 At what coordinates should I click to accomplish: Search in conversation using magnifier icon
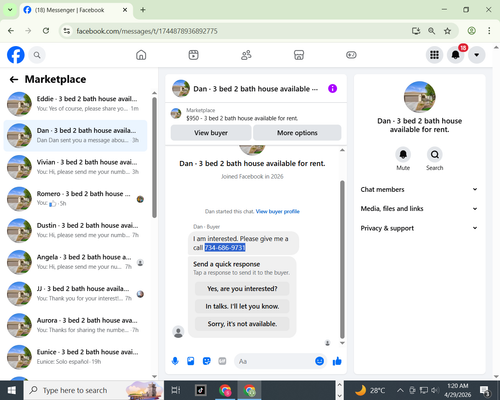tap(435, 155)
